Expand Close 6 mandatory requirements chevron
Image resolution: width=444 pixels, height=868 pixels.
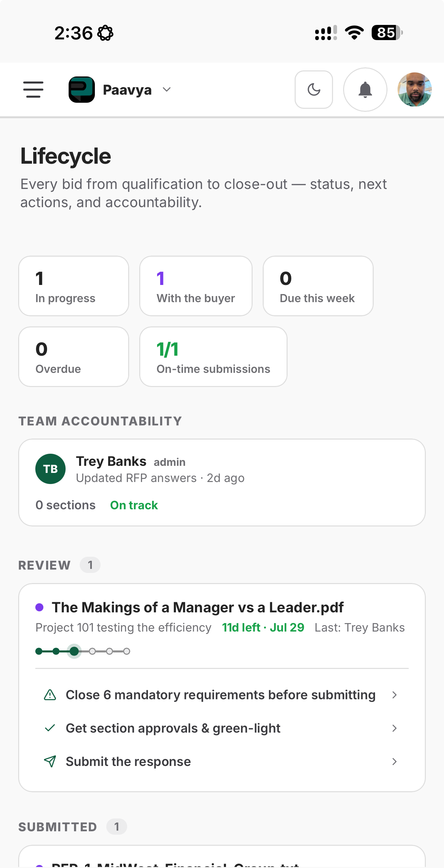tap(395, 695)
